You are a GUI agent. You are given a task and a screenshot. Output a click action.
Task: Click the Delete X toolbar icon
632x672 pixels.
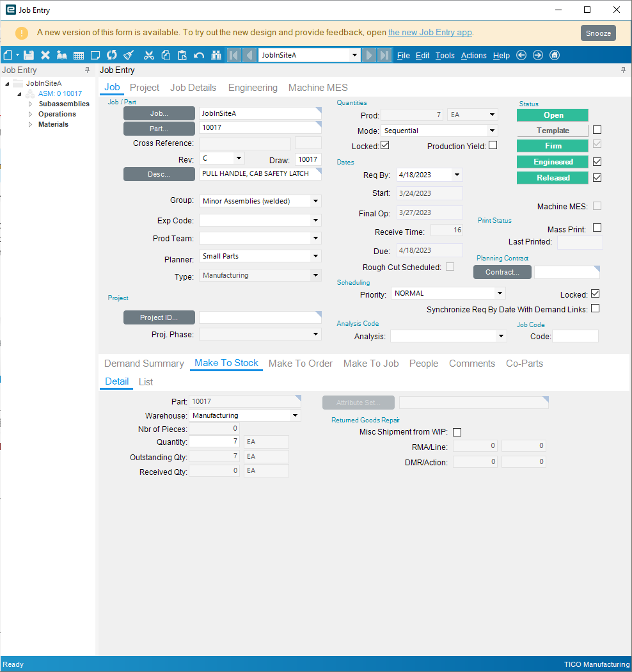click(45, 55)
